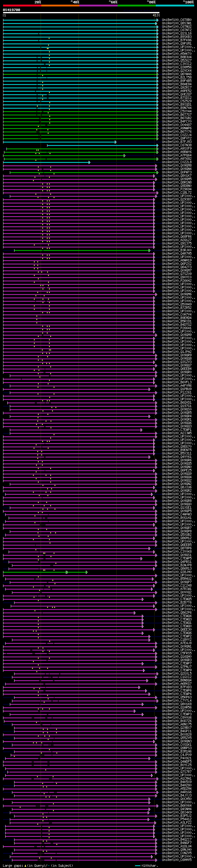
Task: Select hit label UniRef100_B4K5X9
Action: point(177,782)
